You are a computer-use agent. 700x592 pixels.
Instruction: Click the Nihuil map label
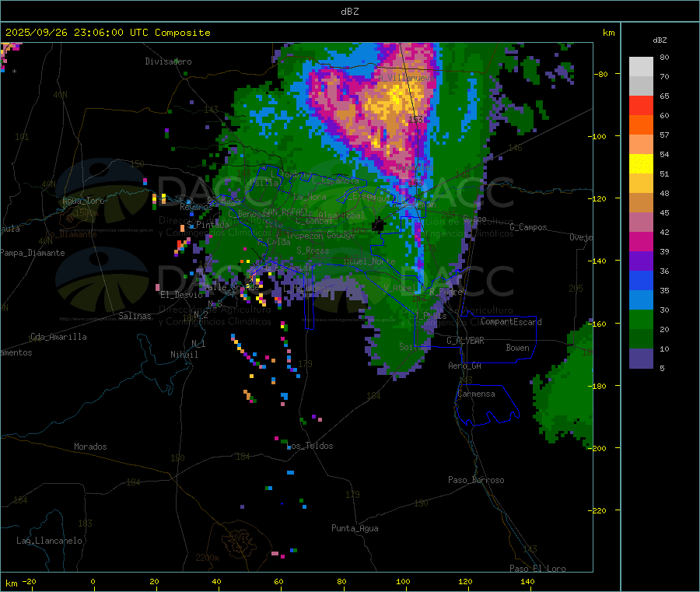(184, 355)
